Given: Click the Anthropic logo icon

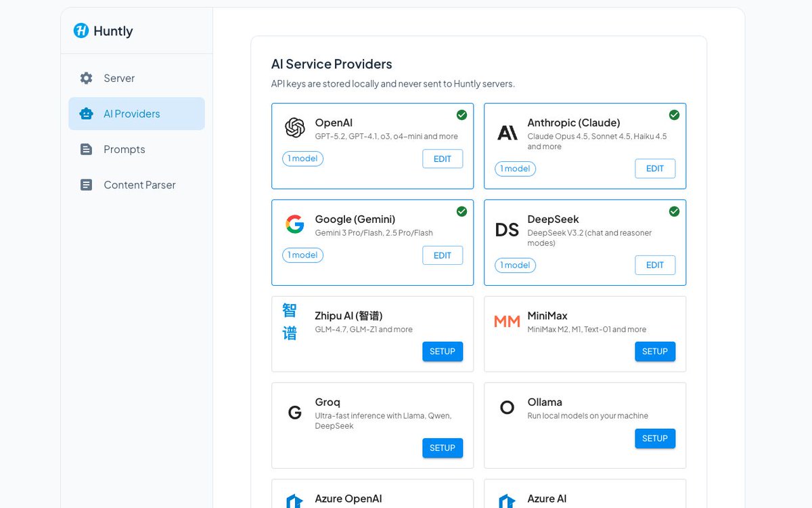Looking at the screenshot, I should click(x=507, y=133).
